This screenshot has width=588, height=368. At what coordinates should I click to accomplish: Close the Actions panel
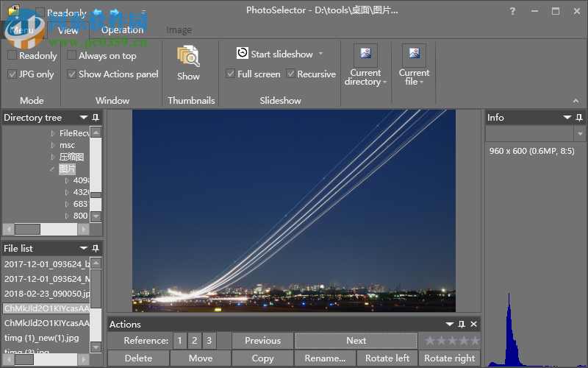coord(473,324)
